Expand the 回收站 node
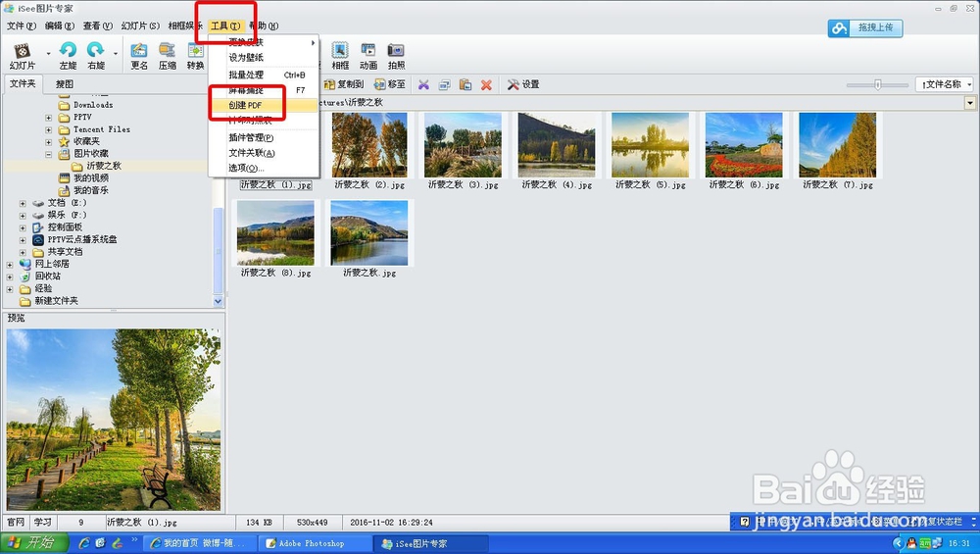 coord(10,277)
